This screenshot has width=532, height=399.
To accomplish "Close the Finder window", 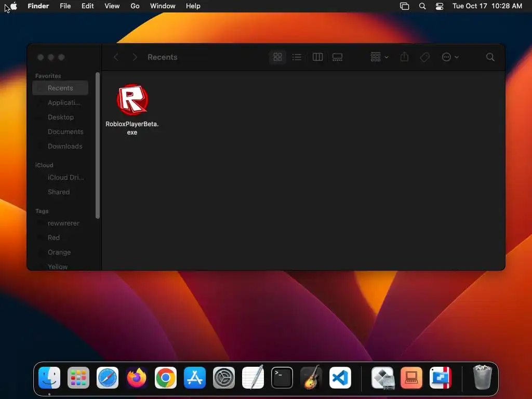I will coord(41,57).
